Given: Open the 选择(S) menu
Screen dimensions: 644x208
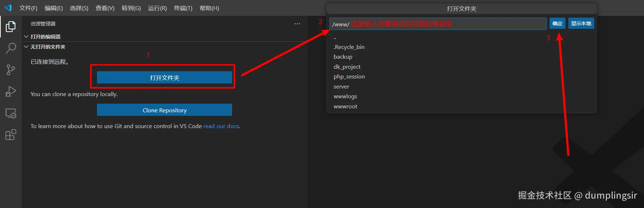Looking at the screenshot, I should point(79,8).
